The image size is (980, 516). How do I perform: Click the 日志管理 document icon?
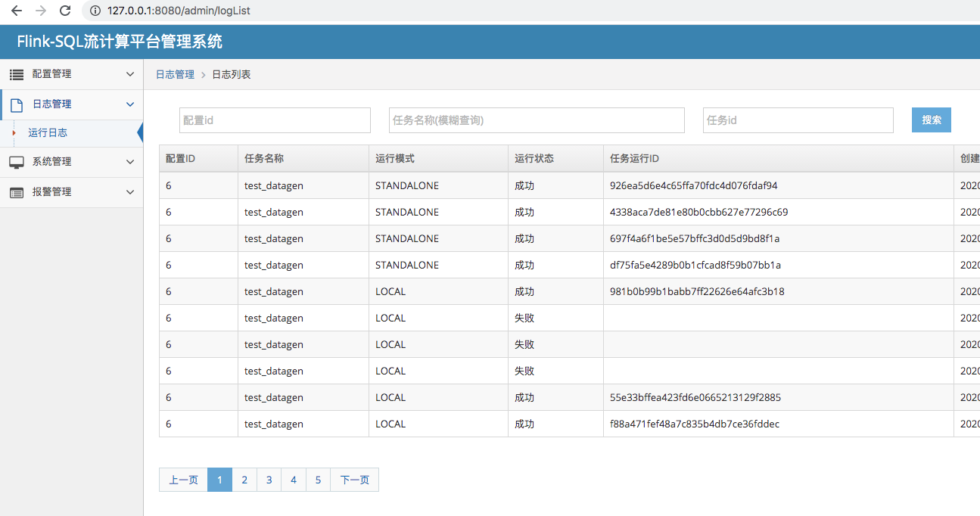pyautogui.click(x=17, y=104)
